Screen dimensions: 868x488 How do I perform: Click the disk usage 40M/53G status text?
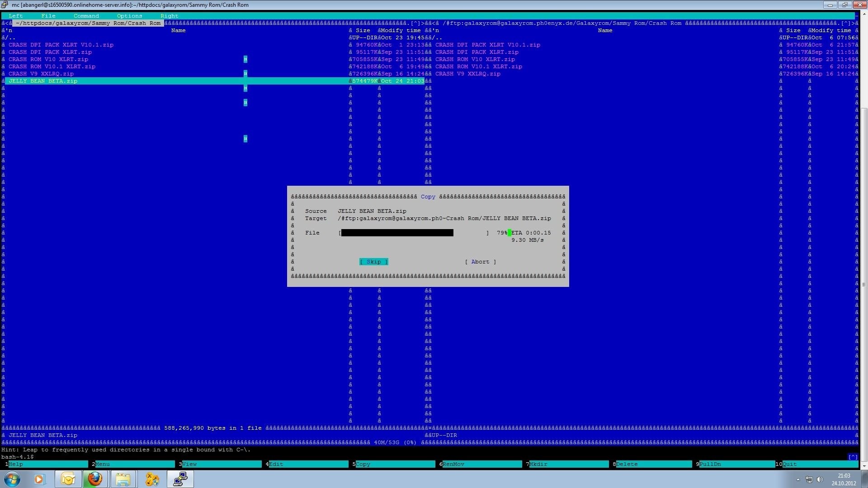[396, 442]
